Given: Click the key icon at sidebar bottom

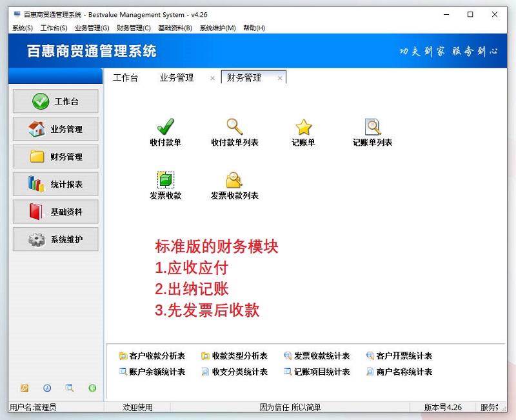Looking at the screenshot, I should 25,388.
